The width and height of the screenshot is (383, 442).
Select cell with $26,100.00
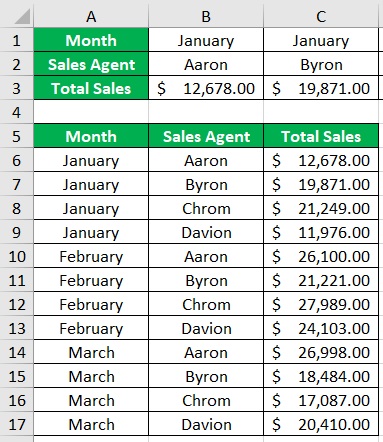click(321, 256)
